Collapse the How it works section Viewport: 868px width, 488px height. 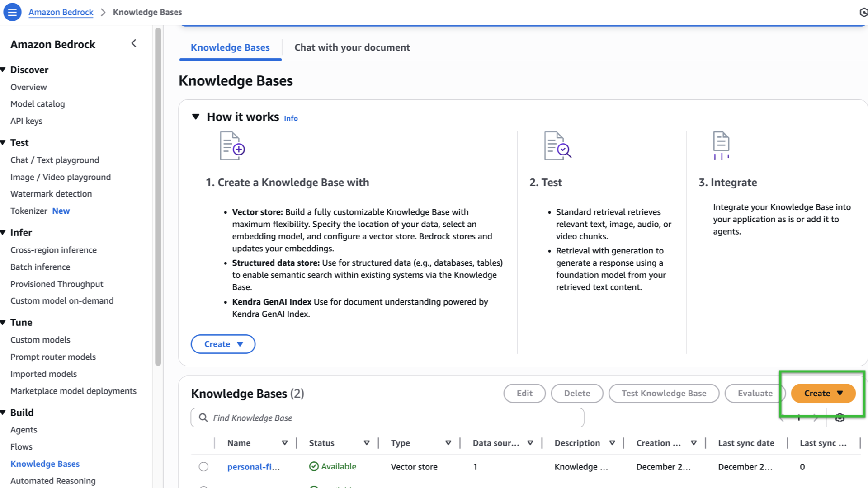tap(196, 116)
